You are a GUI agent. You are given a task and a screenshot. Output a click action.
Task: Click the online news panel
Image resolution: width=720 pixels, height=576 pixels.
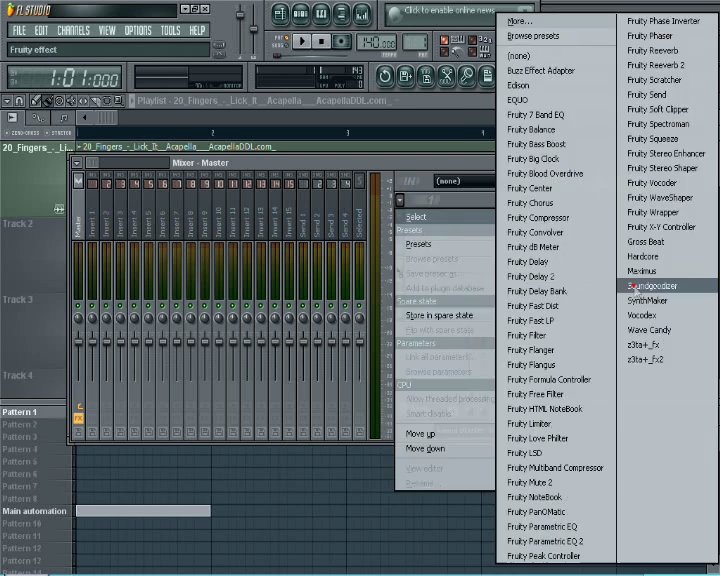click(x=459, y=14)
